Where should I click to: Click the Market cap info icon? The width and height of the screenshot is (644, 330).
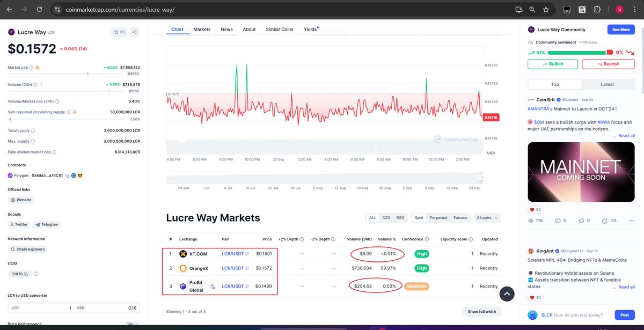tap(31, 68)
